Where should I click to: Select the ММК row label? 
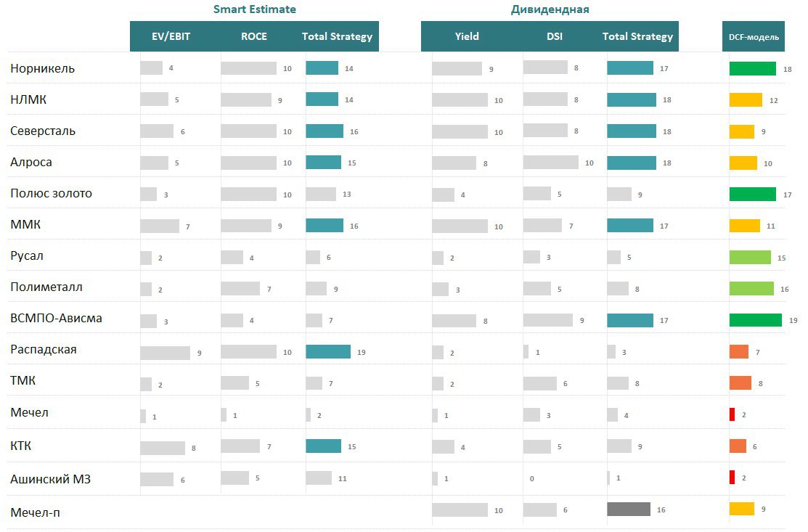(25, 224)
